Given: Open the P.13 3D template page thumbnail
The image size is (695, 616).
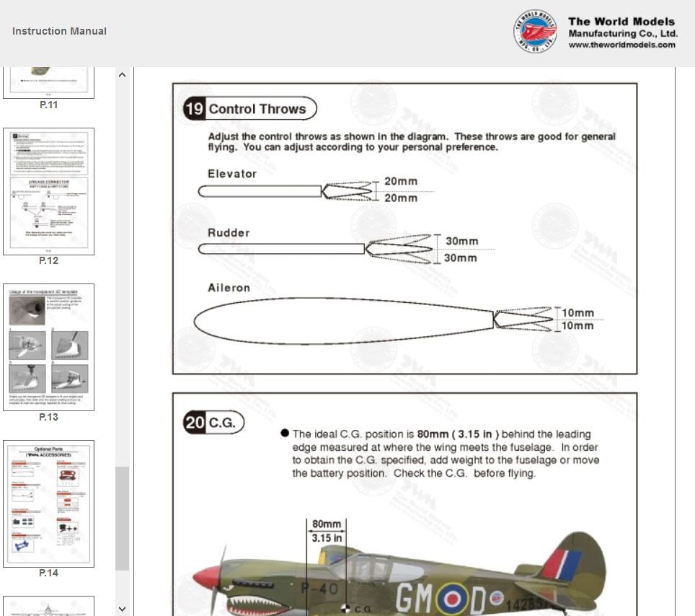Looking at the screenshot, I should click(48, 346).
